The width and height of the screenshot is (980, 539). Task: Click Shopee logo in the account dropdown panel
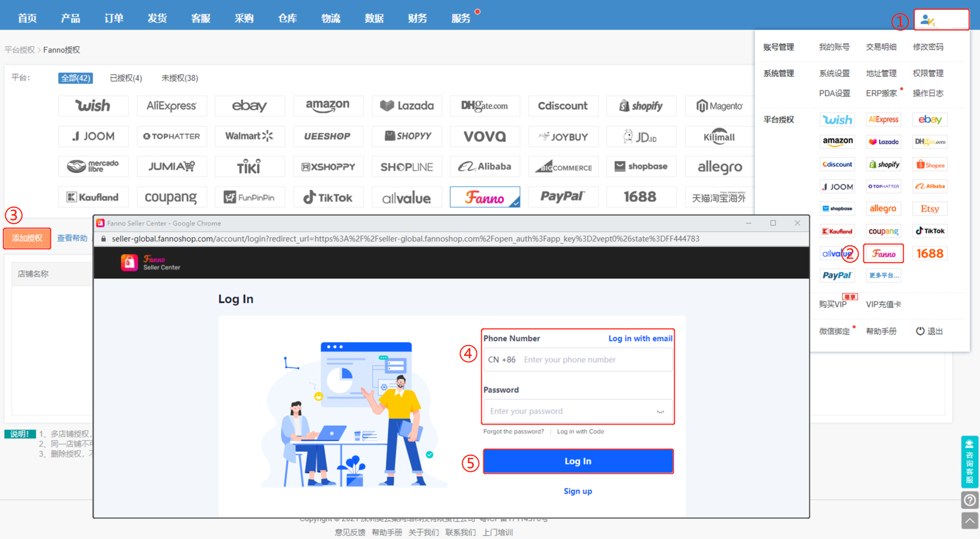coord(930,165)
